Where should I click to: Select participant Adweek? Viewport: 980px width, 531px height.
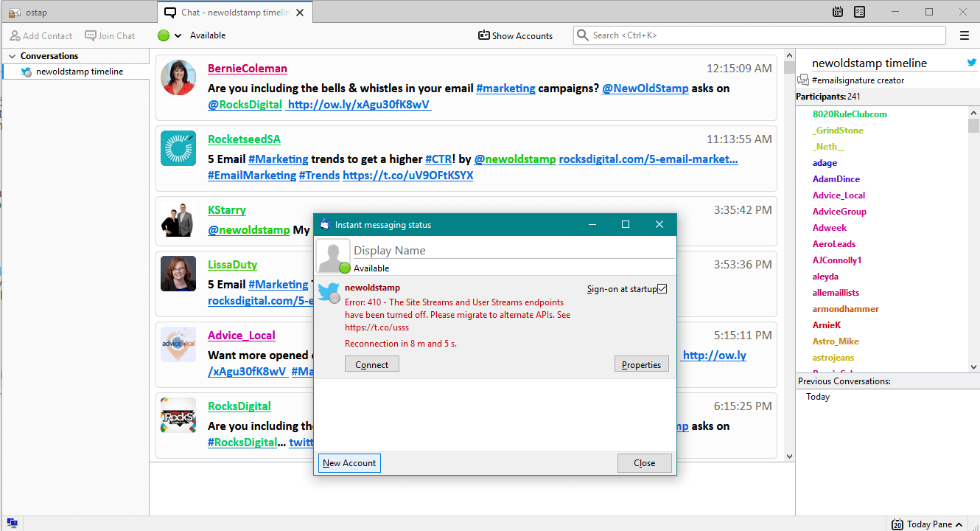pos(830,228)
